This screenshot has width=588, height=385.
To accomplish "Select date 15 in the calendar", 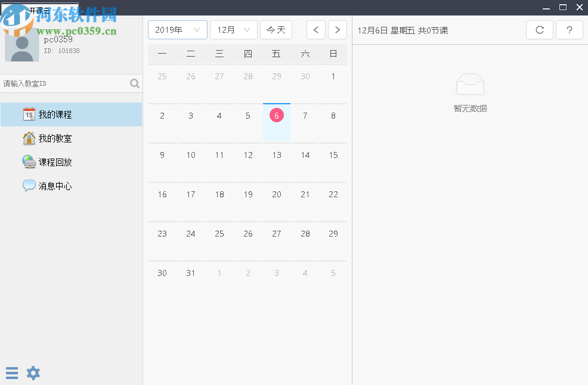I will [x=333, y=163].
